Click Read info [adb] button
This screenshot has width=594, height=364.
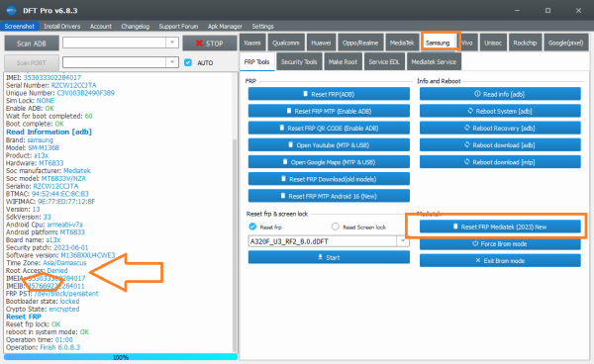[x=500, y=94]
